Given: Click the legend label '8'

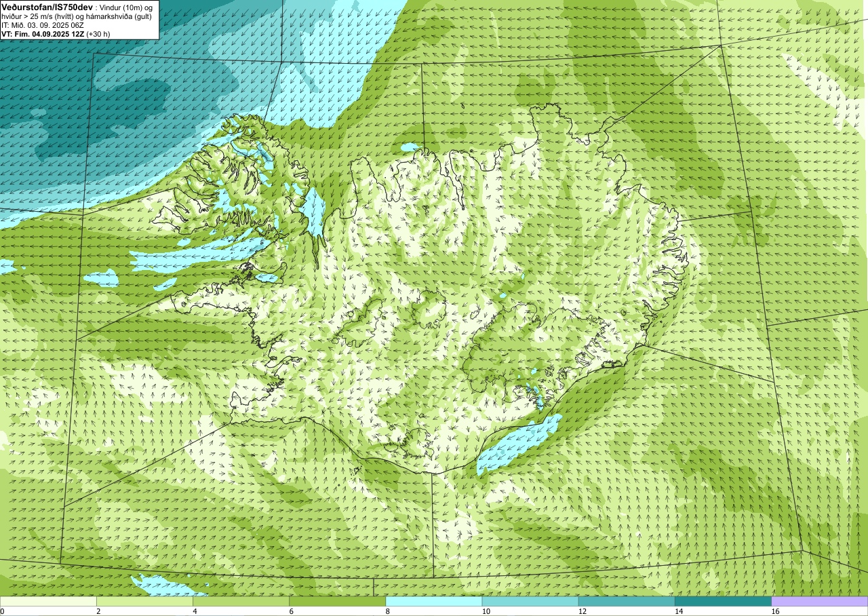Looking at the screenshot, I should pyautogui.click(x=387, y=611).
